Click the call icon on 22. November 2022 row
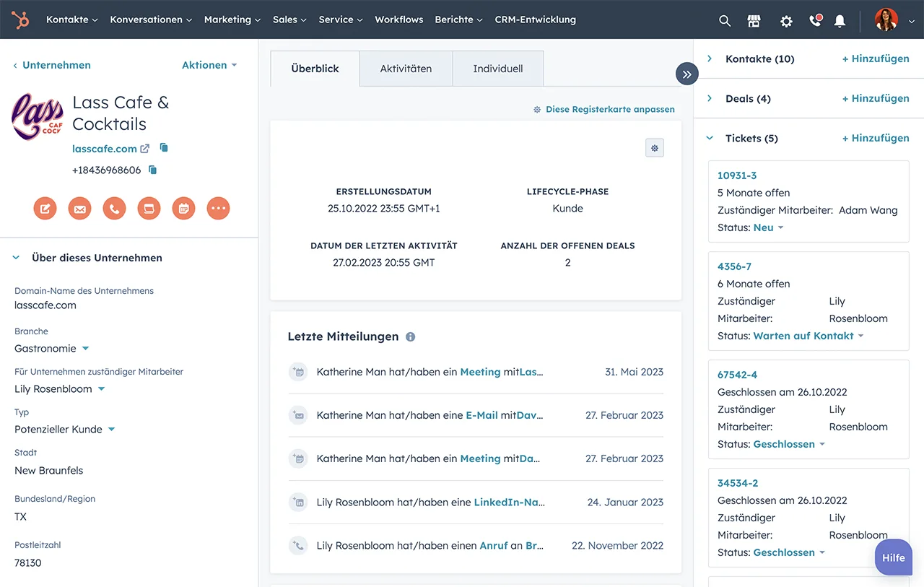The image size is (924, 587). 297,545
